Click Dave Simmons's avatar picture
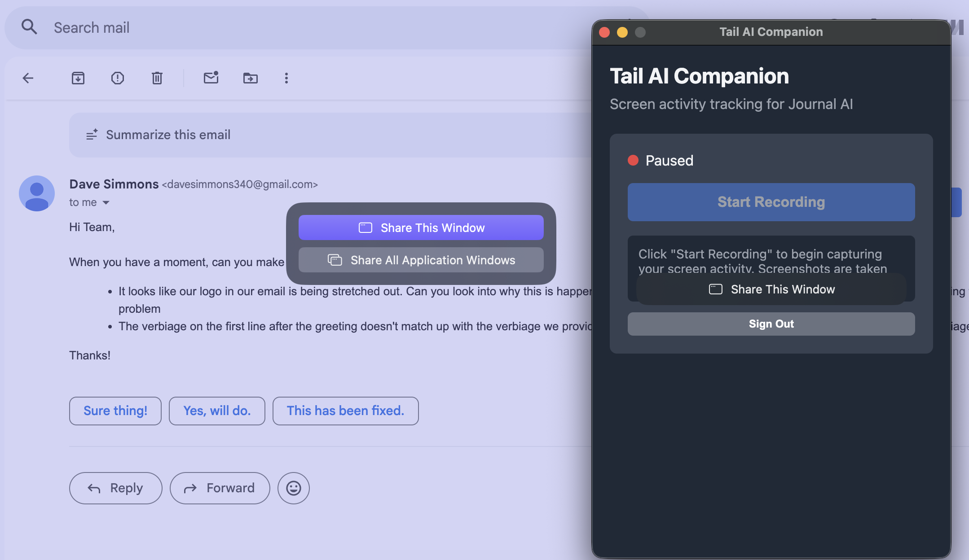 tap(37, 193)
